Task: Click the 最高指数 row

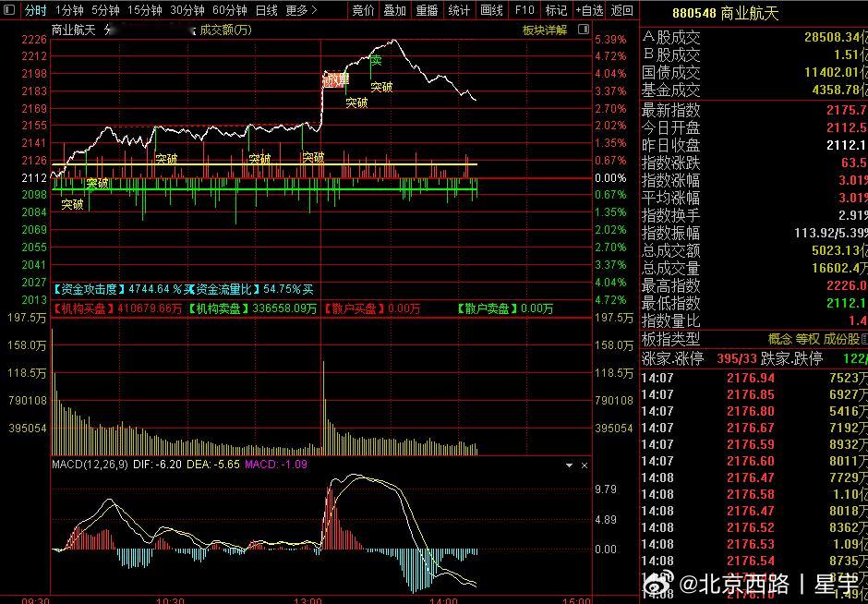Action: click(754, 285)
